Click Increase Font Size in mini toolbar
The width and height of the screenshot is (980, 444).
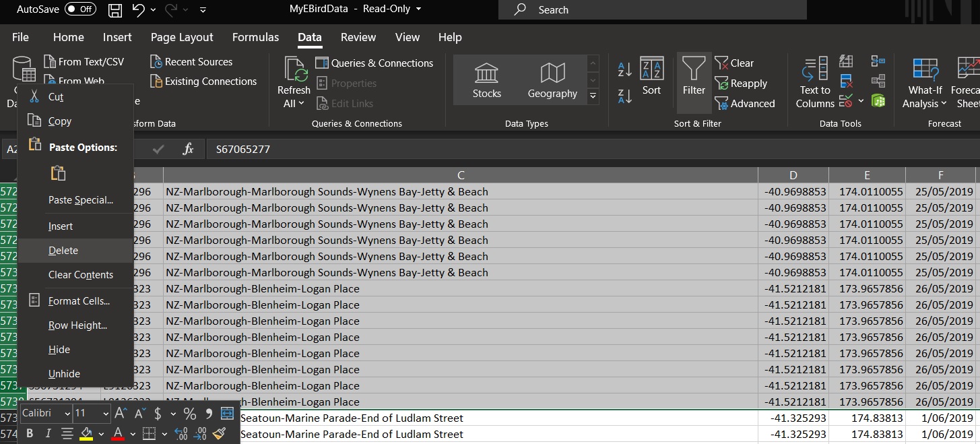[121, 413]
